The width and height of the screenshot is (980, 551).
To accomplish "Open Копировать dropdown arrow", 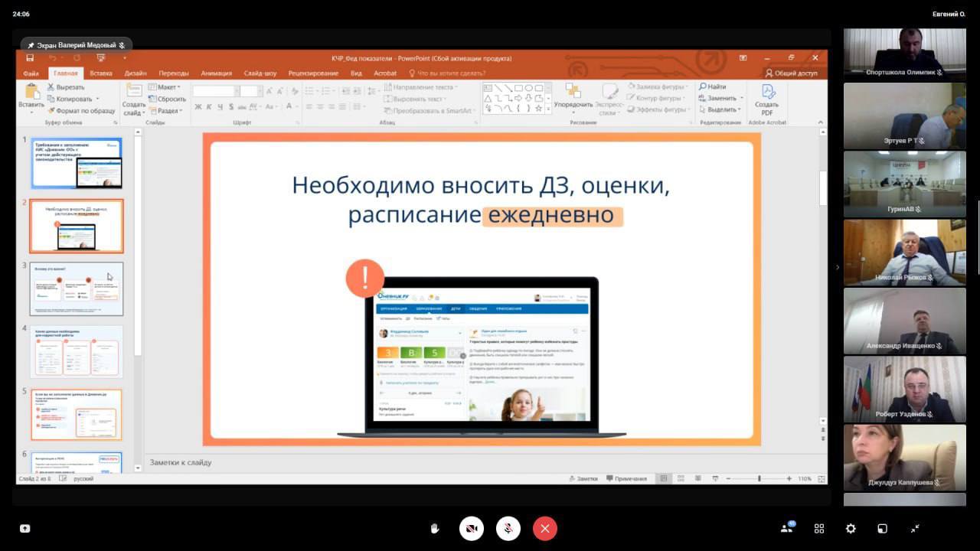I will (97, 99).
